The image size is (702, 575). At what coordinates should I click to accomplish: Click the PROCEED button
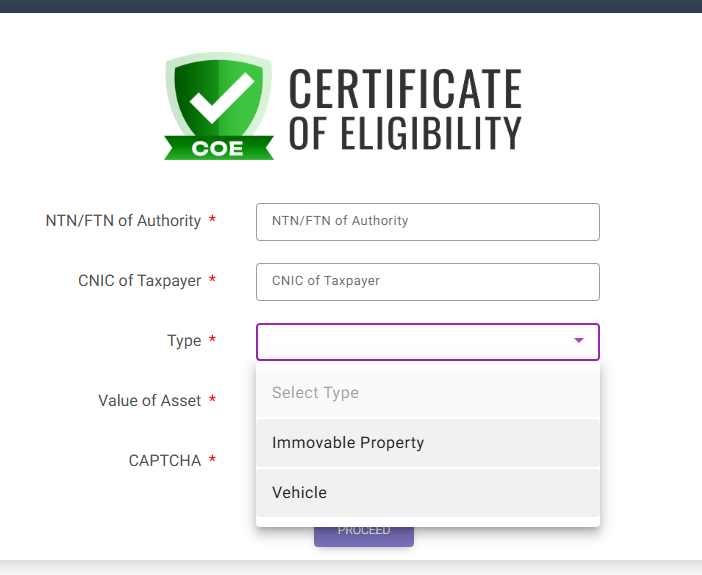coord(364,536)
